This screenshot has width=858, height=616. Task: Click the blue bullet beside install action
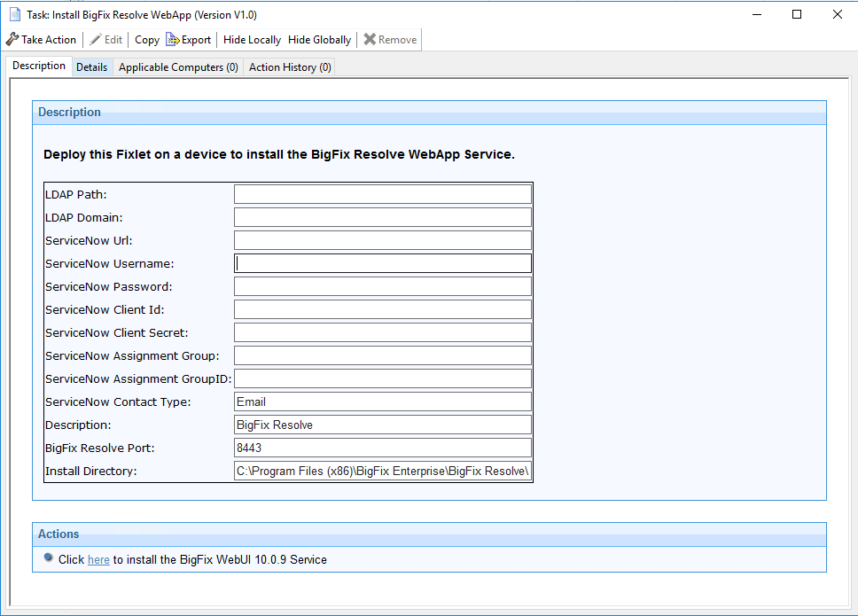(48, 558)
